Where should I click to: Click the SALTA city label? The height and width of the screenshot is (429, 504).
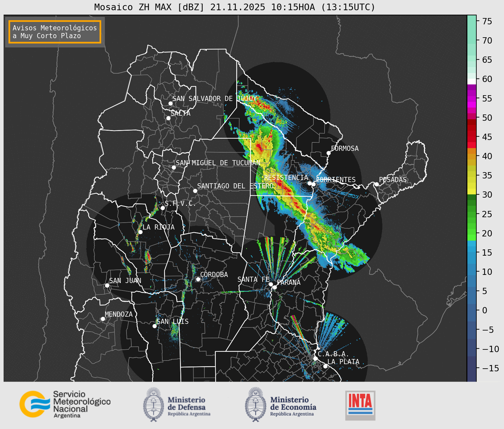(x=181, y=113)
